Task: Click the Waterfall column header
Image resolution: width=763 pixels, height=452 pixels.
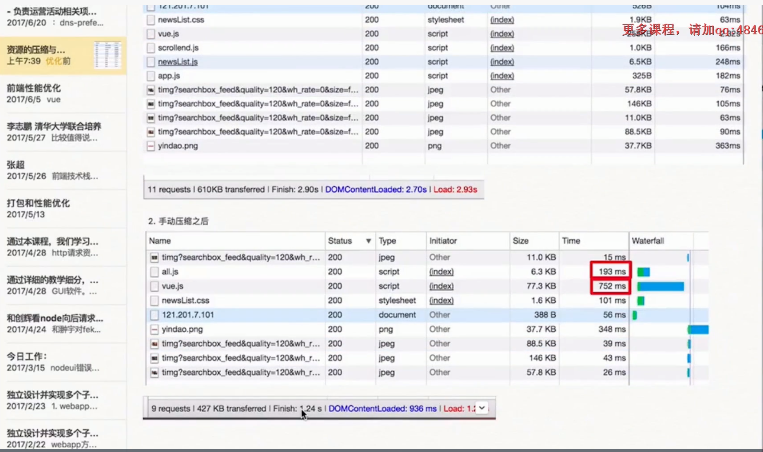Action: click(x=649, y=241)
